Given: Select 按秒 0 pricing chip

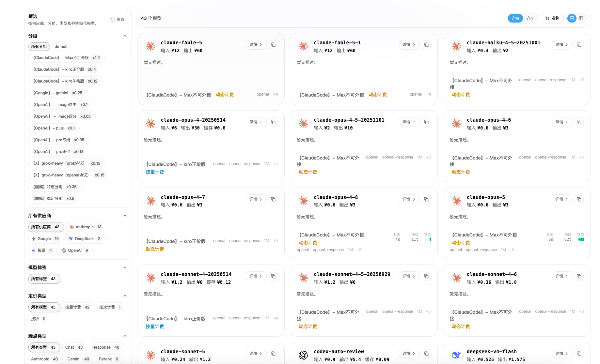Looking at the screenshot, I should 39,319.
